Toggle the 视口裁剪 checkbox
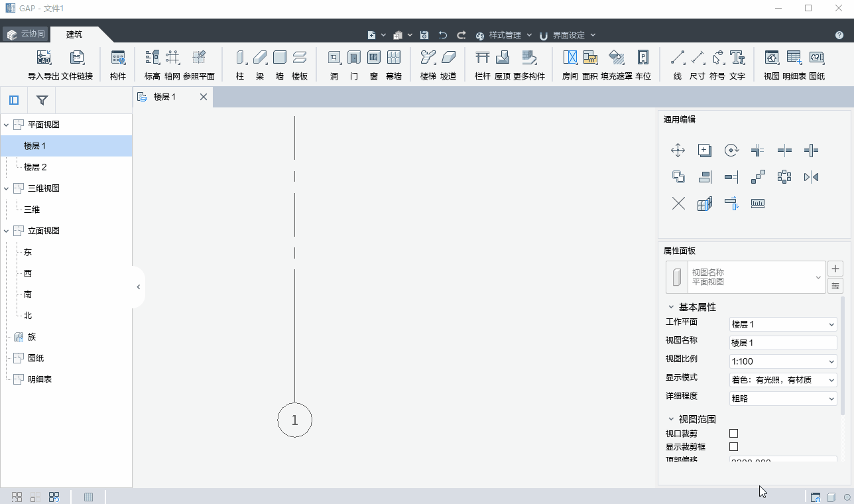 734,433
